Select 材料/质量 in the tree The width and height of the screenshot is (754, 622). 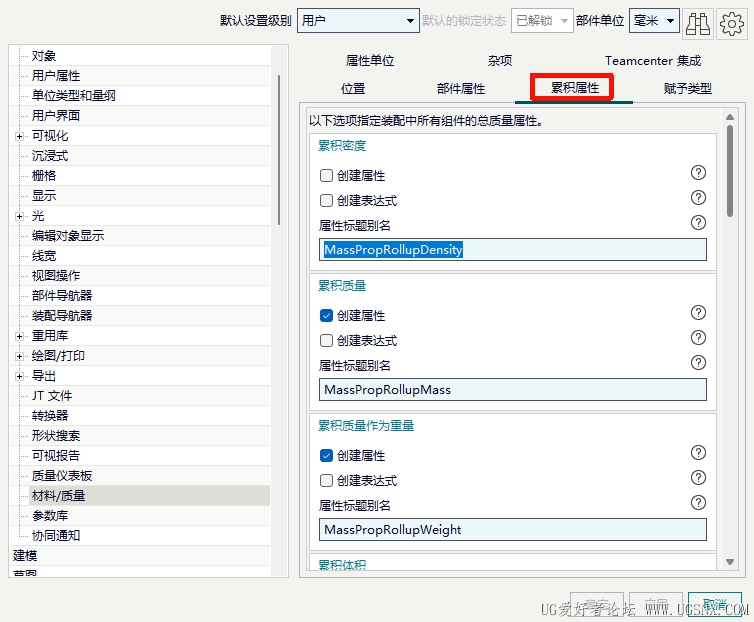tap(58, 496)
